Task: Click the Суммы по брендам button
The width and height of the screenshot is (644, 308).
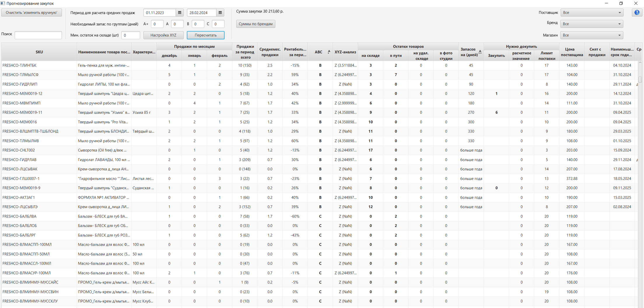Action: [256, 24]
